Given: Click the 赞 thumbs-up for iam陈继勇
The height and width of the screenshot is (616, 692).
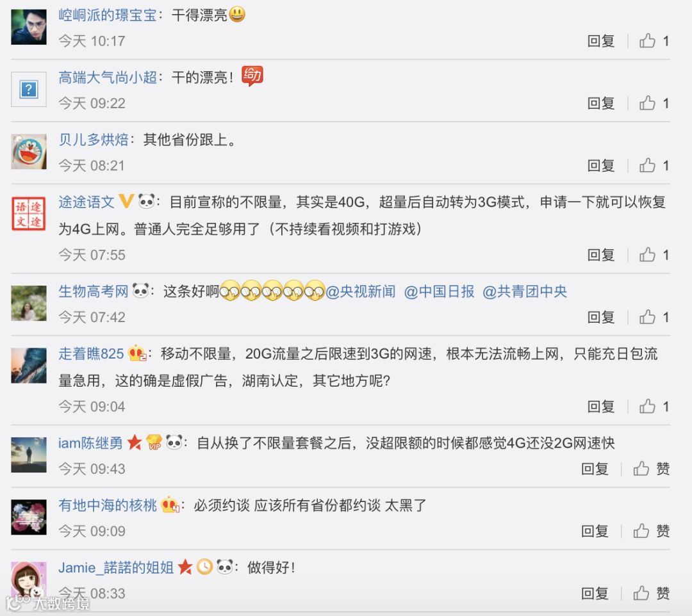Looking at the screenshot, I should (651, 468).
